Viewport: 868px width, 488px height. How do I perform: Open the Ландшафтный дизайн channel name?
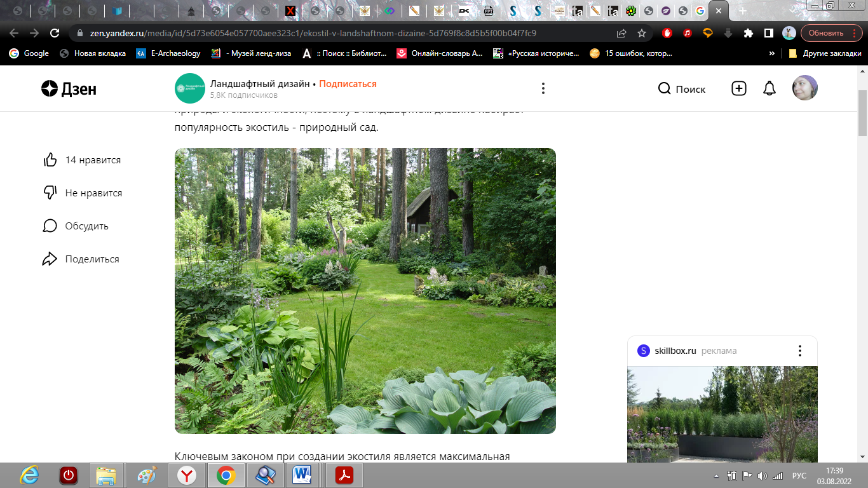pos(260,84)
